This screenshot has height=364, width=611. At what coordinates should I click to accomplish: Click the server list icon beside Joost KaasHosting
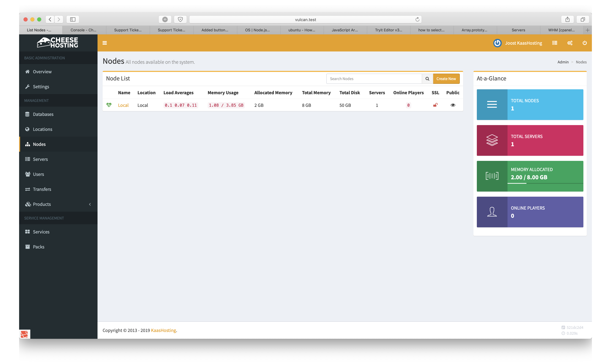(x=555, y=43)
